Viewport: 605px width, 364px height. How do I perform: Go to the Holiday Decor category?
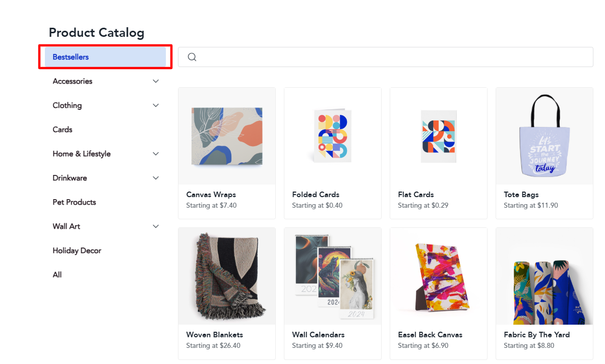coord(77,251)
